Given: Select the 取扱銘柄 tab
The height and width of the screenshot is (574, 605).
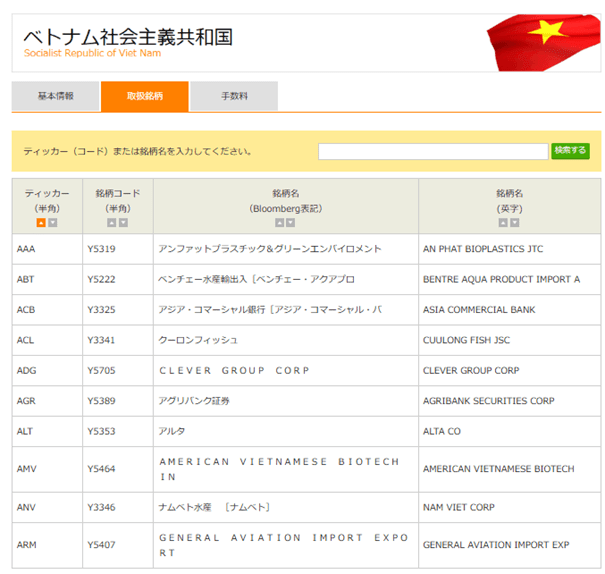Looking at the screenshot, I should (x=145, y=96).
